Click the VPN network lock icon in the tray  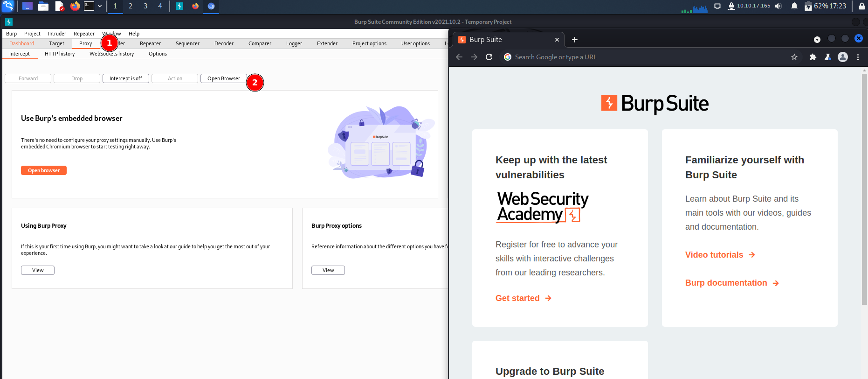731,6
